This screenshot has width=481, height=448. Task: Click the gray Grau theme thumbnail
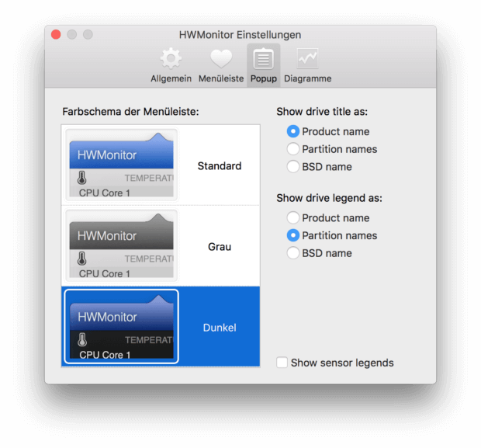122,245
